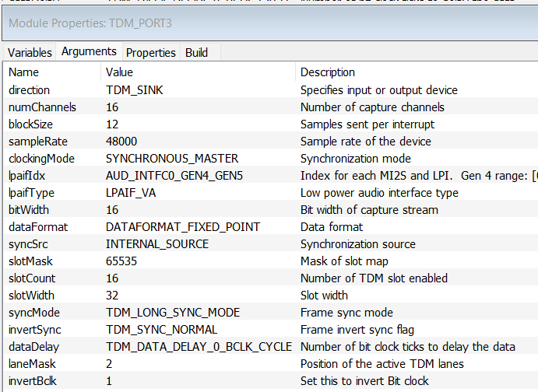Click the Value column header
The width and height of the screenshot is (538, 392).
pos(121,72)
